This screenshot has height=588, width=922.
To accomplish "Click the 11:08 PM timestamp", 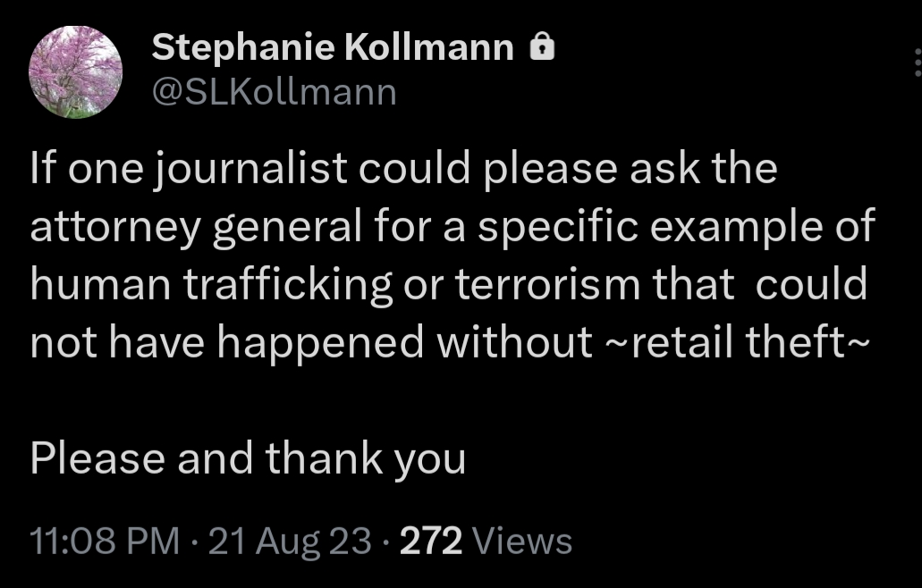I will (104, 541).
